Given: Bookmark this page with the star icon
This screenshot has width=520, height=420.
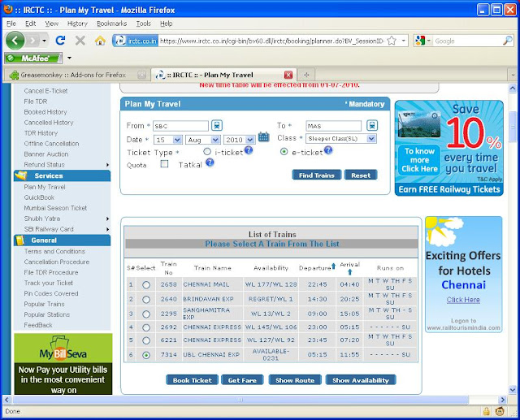Looking at the screenshot, I should 392,41.
